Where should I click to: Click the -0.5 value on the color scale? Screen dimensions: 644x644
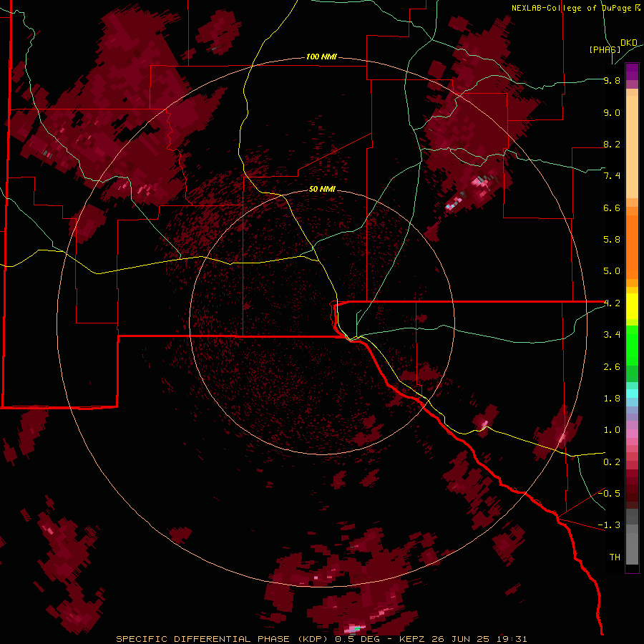pyautogui.click(x=609, y=494)
